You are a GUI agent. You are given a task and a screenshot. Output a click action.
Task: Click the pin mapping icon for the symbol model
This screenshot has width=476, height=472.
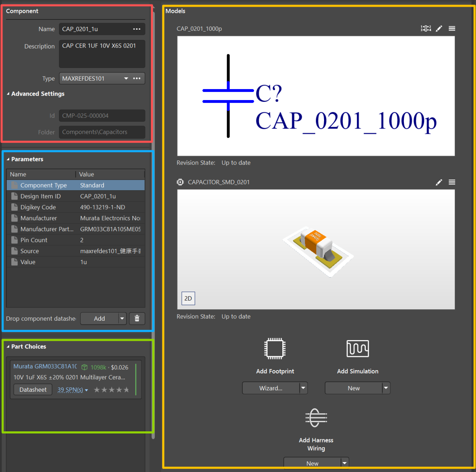coord(426,29)
